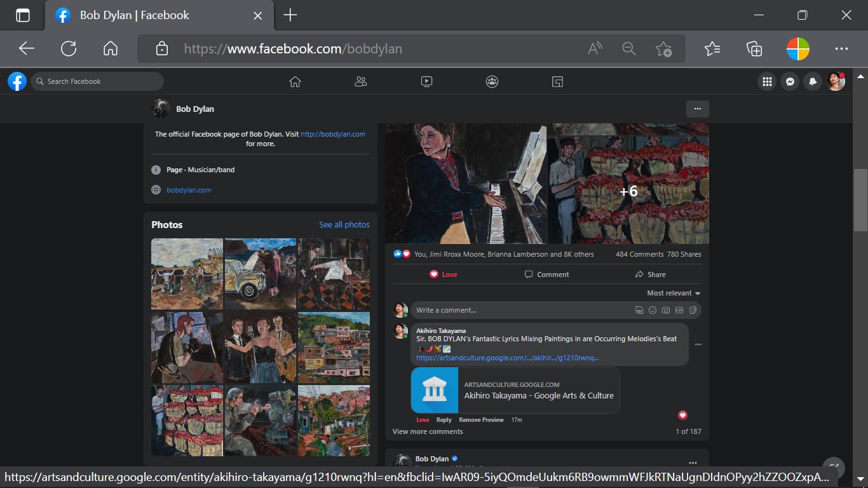
Task: Open the Friends icon in top navigation
Action: tap(361, 81)
